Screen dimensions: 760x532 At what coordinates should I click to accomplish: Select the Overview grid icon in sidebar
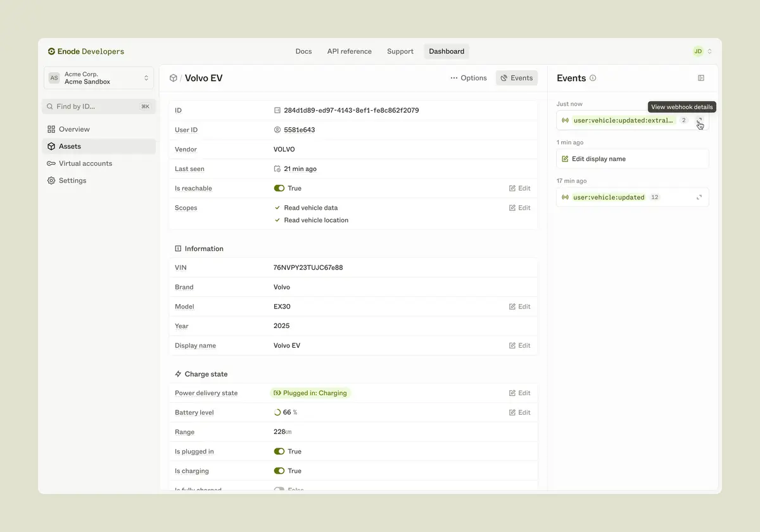[x=51, y=129]
